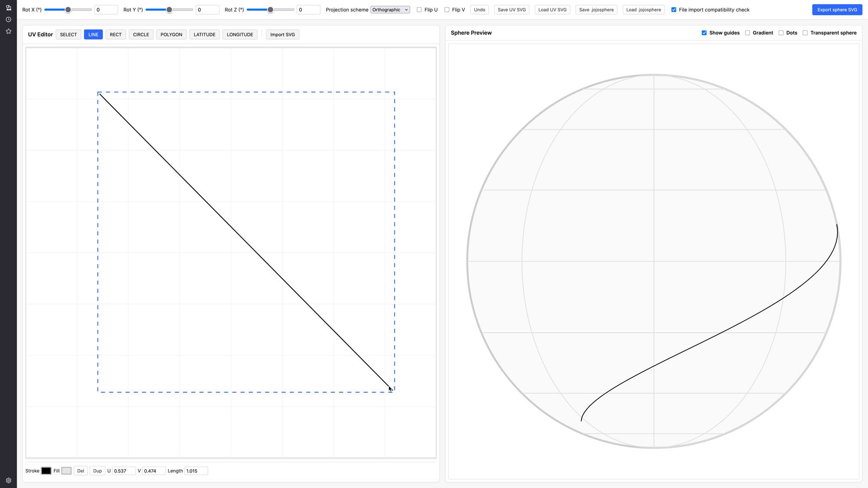Click the U coordinate field
Screen dimensions: 868x488
click(124, 471)
